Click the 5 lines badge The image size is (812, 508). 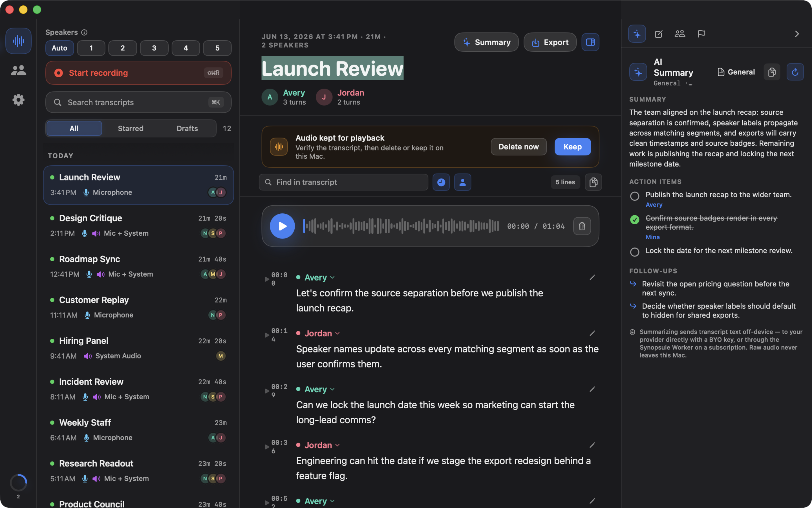coord(565,182)
